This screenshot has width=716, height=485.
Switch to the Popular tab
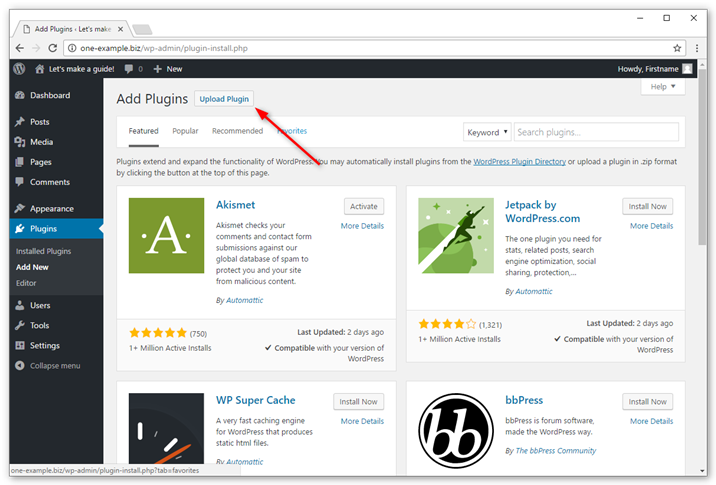(x=185, y=131)
